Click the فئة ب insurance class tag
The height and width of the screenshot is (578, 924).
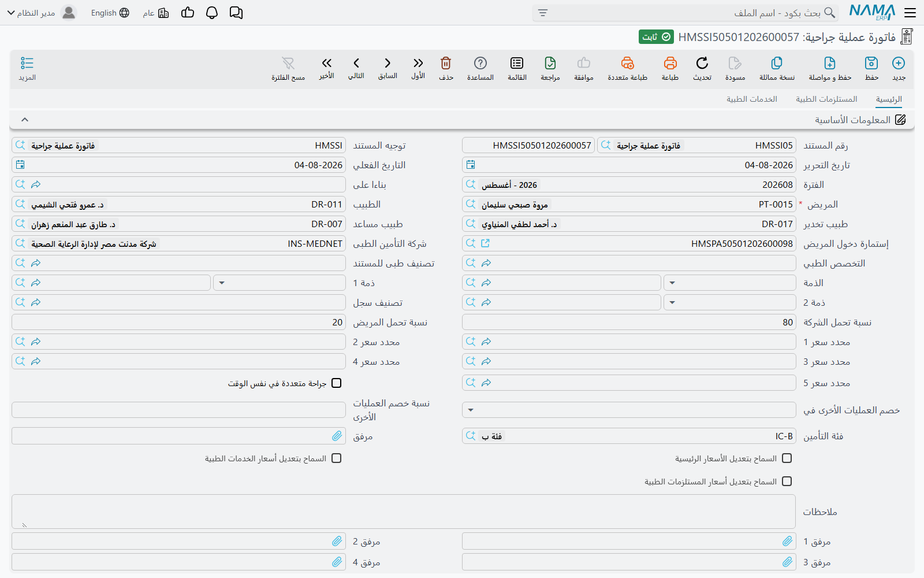[x=491, y=436]
